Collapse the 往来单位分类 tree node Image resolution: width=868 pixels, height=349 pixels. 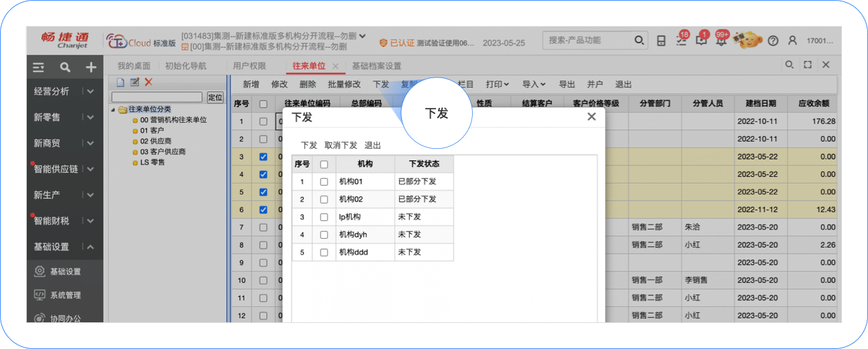[113, 109]
